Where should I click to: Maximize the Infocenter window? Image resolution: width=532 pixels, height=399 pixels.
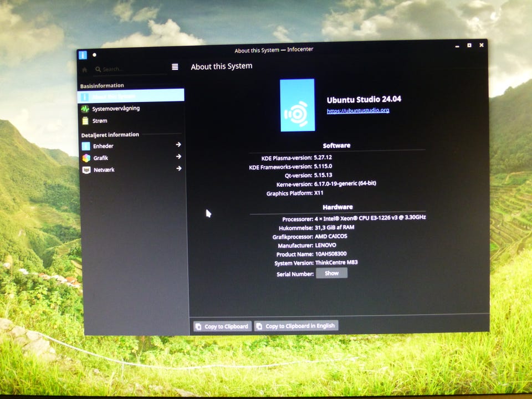point(469,45)
